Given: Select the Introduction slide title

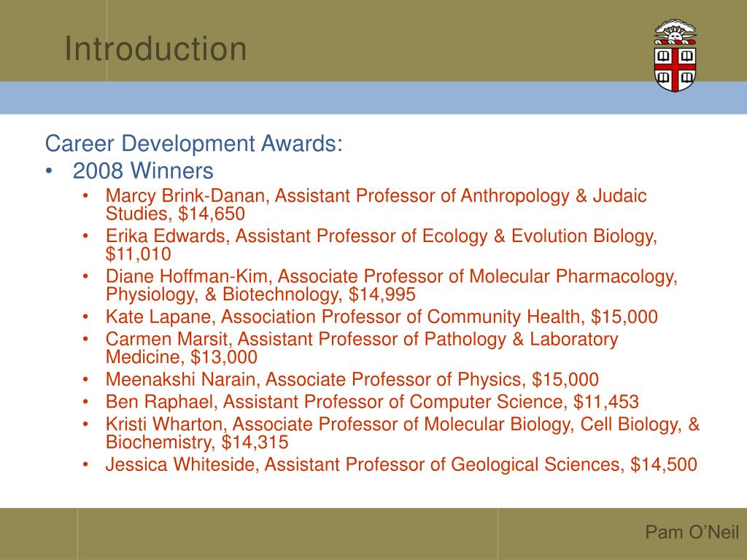Looking at the screenshot, I should coord(155,49).
